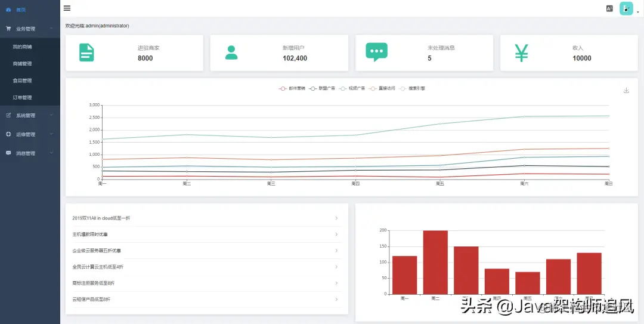Open 食品管理 submenu item
Screen dimensions: 644x324
30,81
